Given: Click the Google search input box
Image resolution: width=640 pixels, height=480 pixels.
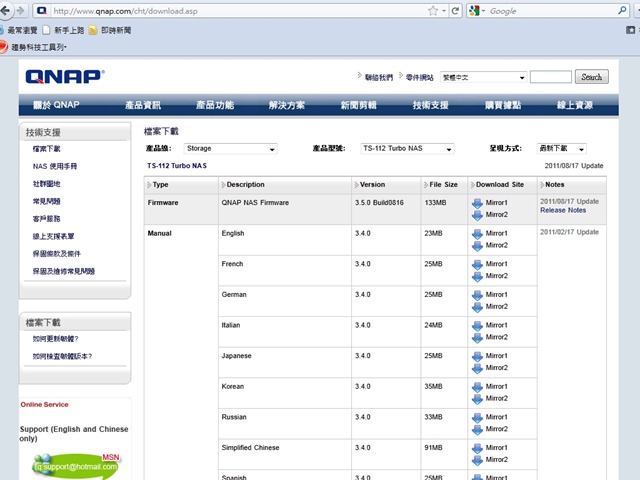Looking at the screenshot, I should [551, 11].
